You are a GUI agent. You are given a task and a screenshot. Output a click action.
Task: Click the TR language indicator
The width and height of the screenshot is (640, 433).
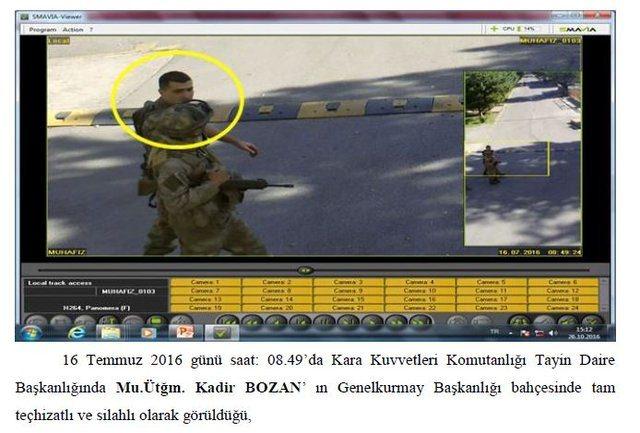(492, 331)
